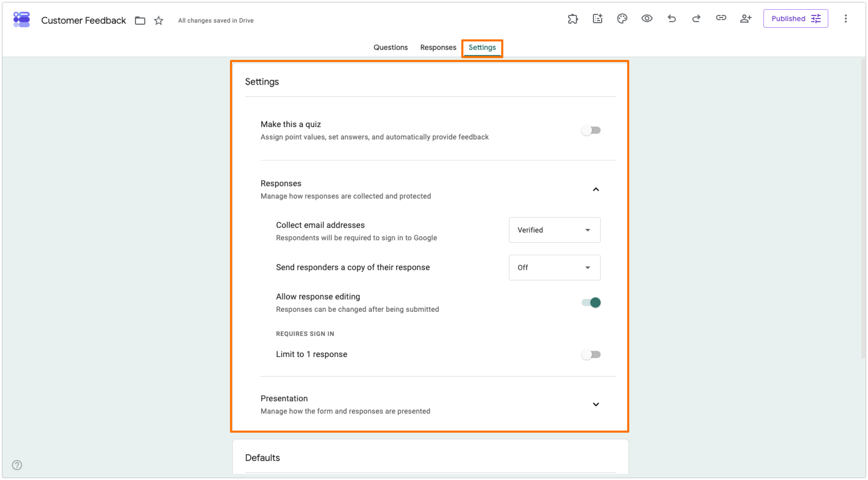Click the Collect email addresses label
This screenshot has height=480, width=868.
tap(320, 225)
